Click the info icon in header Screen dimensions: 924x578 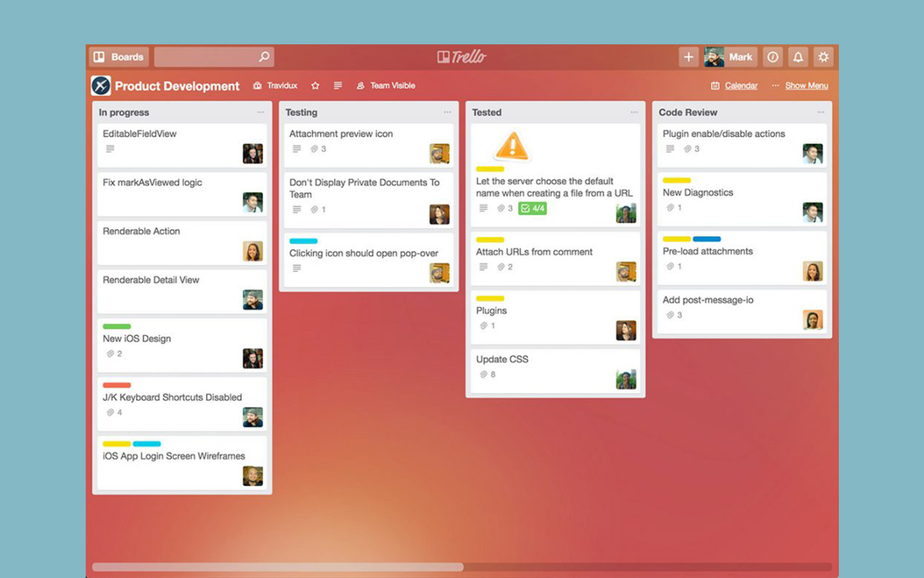coord(772,57)
